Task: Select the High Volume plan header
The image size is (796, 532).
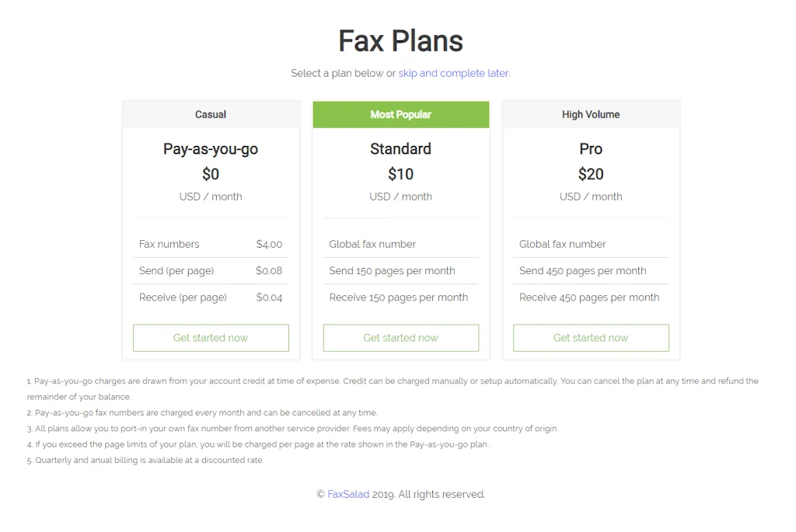Action: 591,114
